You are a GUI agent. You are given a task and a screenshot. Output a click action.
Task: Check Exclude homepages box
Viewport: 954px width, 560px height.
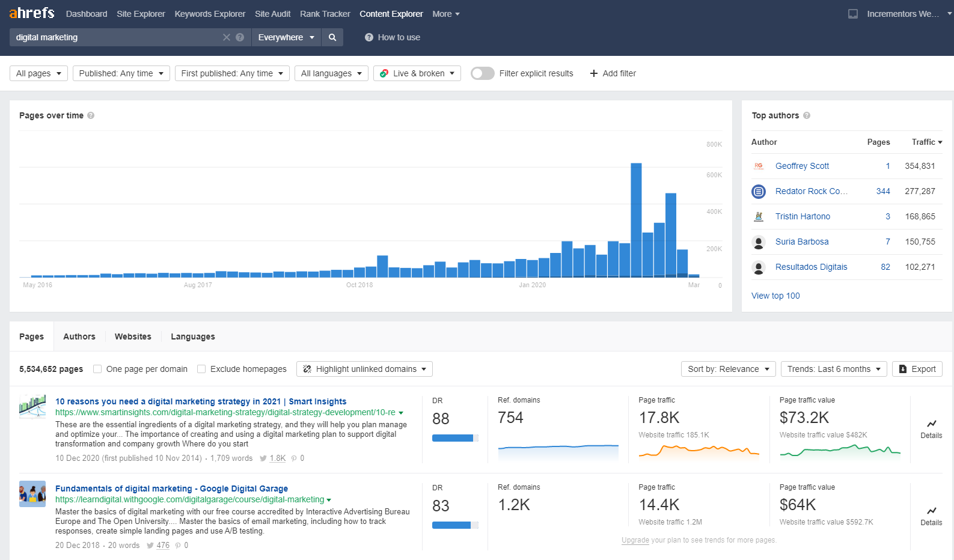click(x=201, y=369)
